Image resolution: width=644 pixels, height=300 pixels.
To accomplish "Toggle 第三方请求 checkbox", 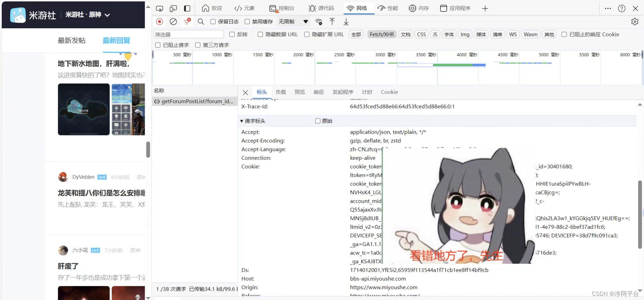I will tap(198, 45).
